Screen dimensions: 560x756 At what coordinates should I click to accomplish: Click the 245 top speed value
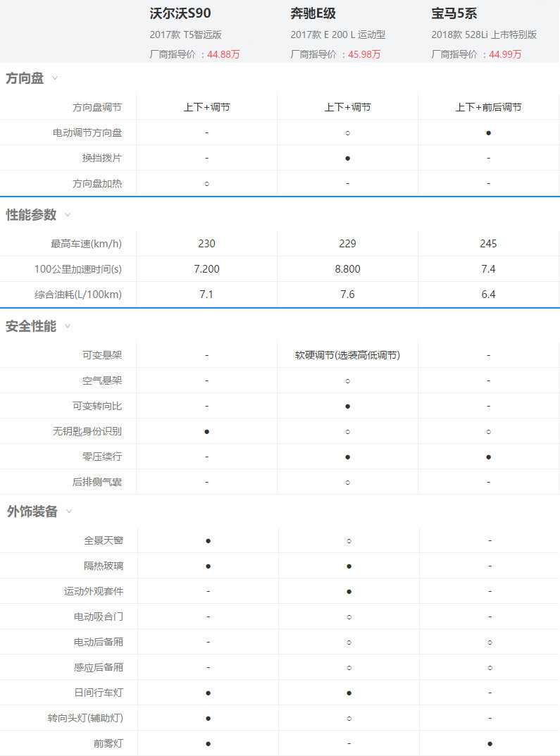point(488,244)
